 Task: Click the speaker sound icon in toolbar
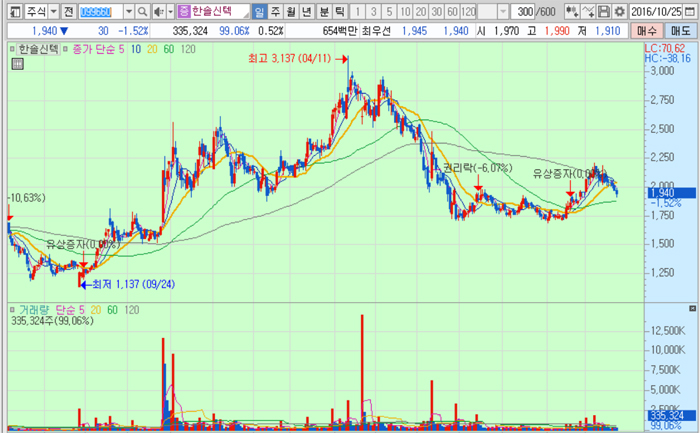point(157,11)
